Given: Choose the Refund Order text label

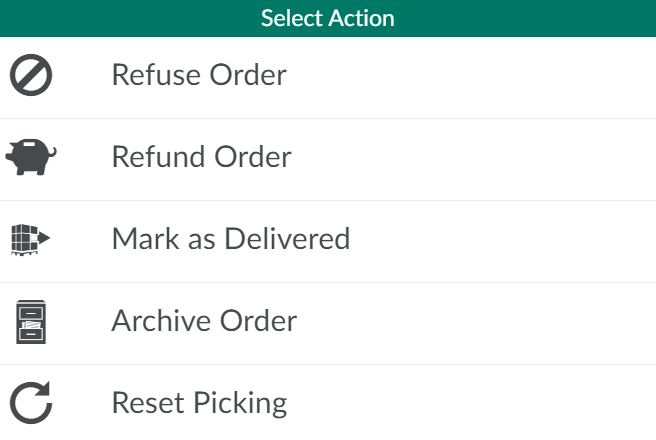Looking at the screenshot, I should (x=201, y=157).
